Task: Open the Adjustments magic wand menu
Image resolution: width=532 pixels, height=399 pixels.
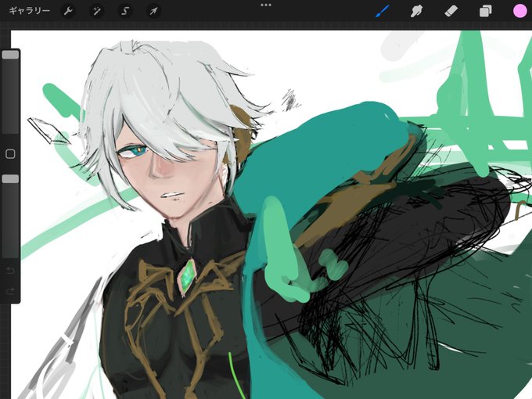Action: [97, 11]
